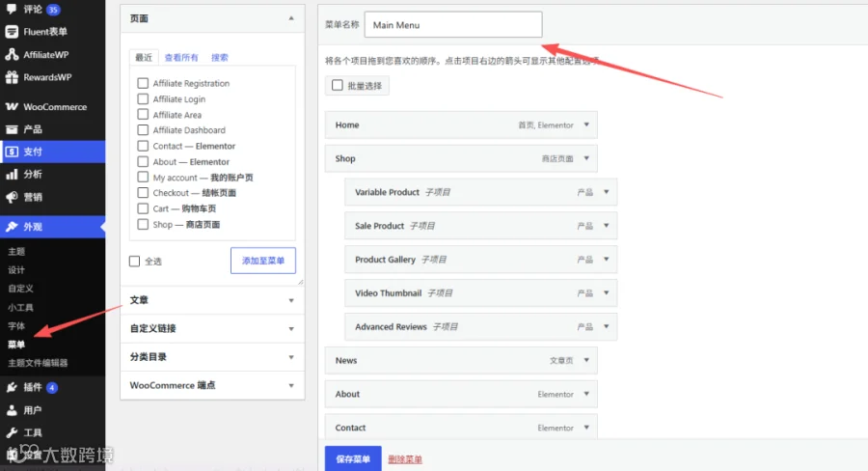Open the Comments speech bubble icon
The image size is (868, 471).
(x=11, y=9)
